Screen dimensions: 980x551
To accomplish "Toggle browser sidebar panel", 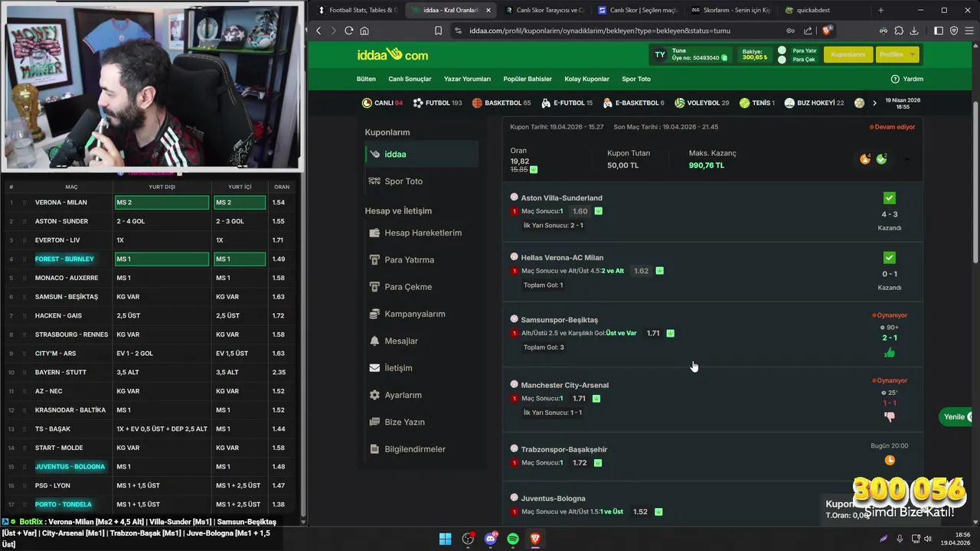I will coord(939,31).
